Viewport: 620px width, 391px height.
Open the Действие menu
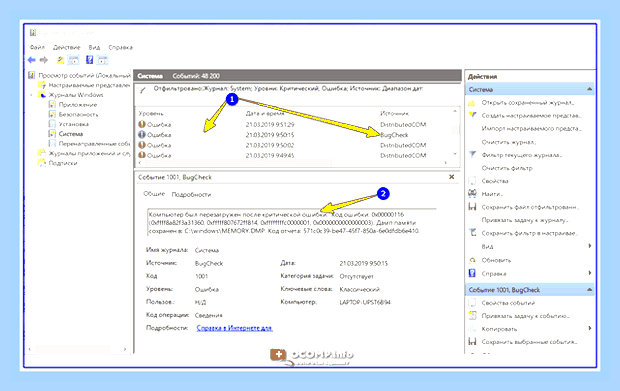(x=66, y=47)
